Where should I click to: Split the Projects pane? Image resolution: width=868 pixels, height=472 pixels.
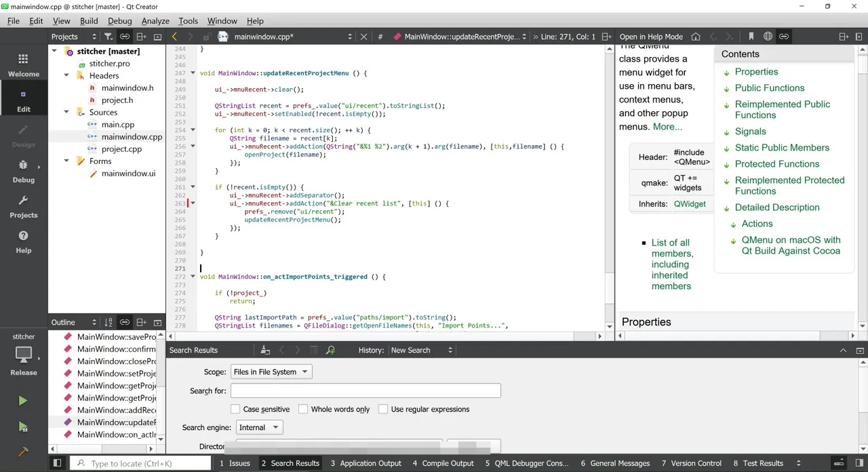tap(141, 37)
